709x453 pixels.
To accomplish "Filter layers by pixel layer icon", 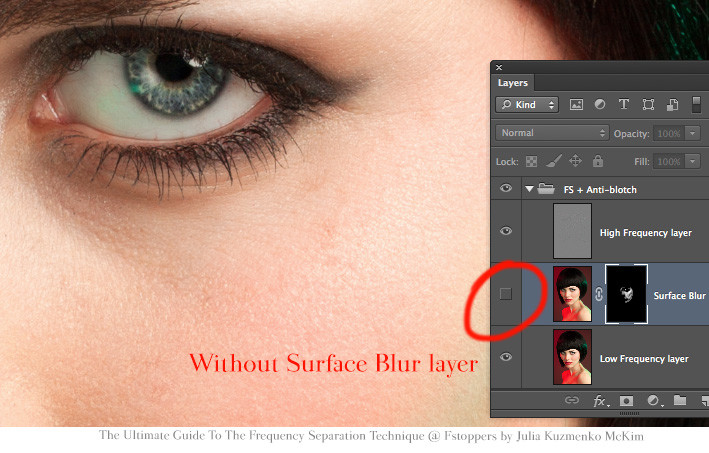I will tap(576, 104).
